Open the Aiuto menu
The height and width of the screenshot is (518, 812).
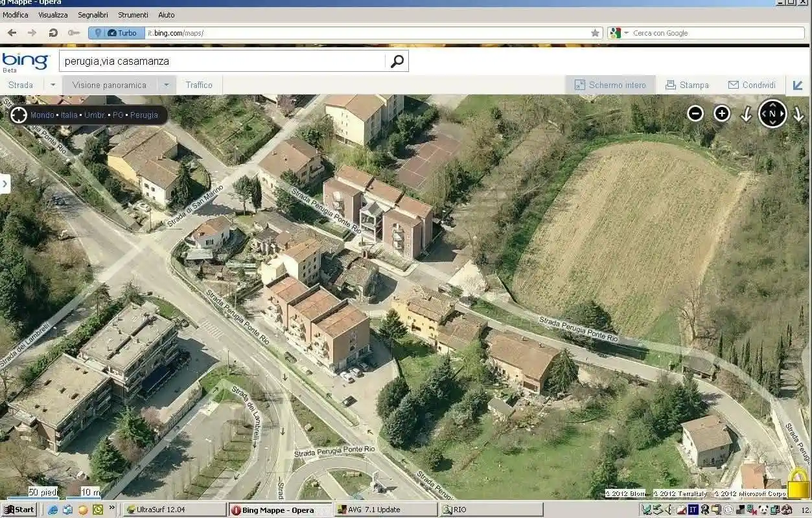[x=167, y=15]
